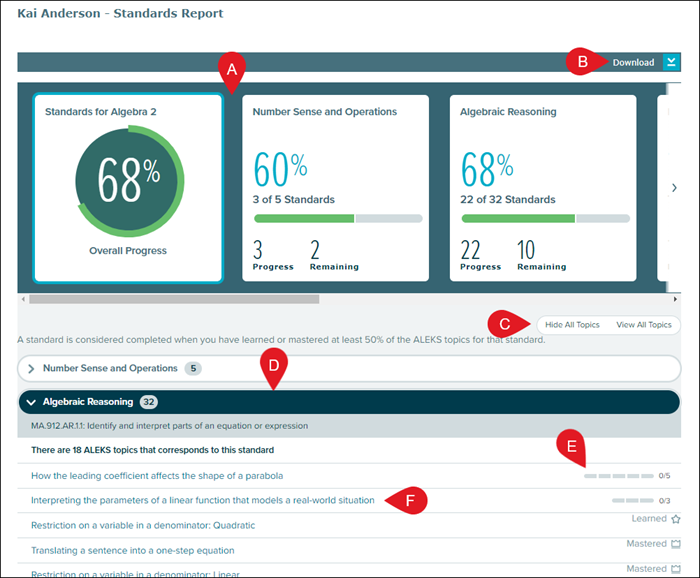
Task: Click the 0/5 progress bar for the parabola topic
Action: point(619,476)
